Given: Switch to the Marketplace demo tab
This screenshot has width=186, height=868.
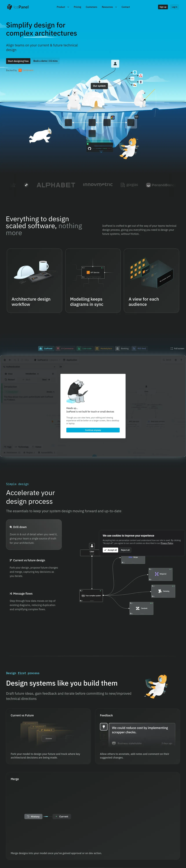Looking at the screenshot, I should coord(104,348).
